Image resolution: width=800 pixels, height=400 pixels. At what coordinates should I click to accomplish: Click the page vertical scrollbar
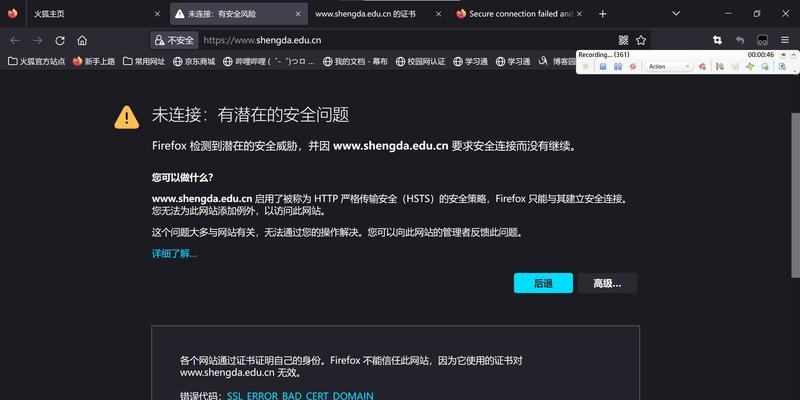tap(795, 195)
